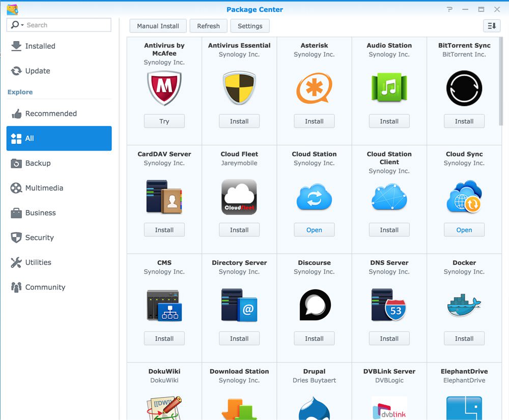Select the Security category
The width and height of the screenshot is (509, 420).
(x=59, y=237)
